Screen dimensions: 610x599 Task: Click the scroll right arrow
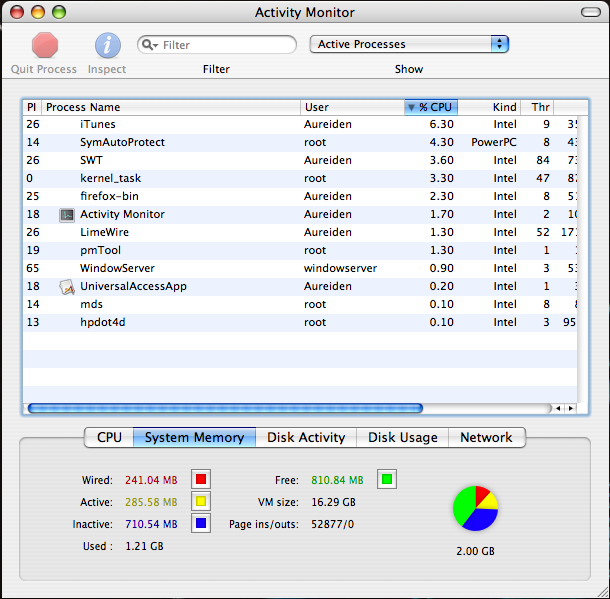tap(571, 408)
